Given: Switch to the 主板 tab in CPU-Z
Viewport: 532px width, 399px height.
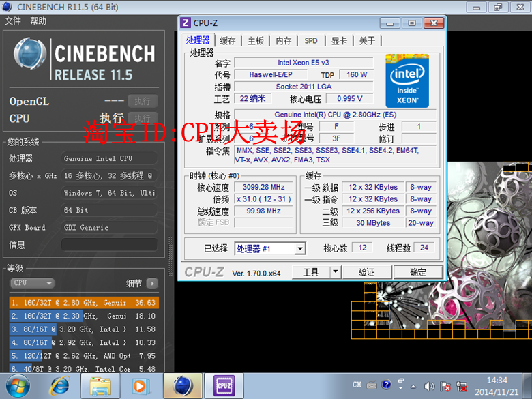Looking at the screenshot, I should [256, 41].
